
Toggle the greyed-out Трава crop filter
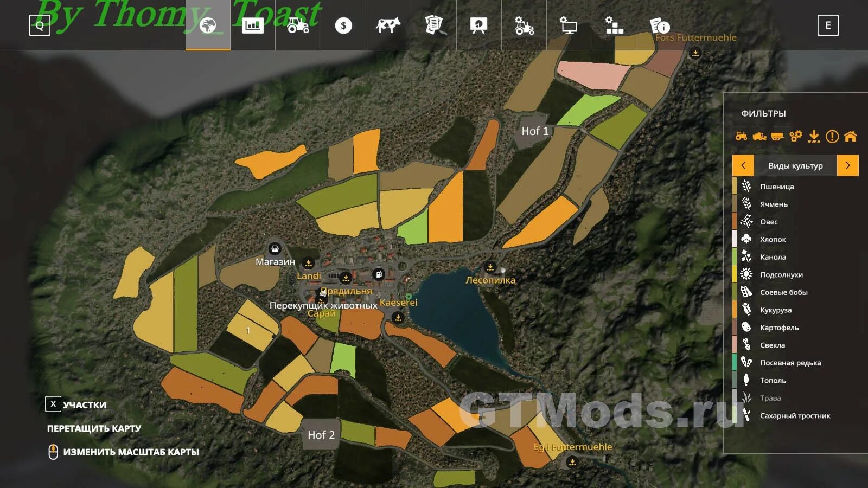(x=796, y=397)
